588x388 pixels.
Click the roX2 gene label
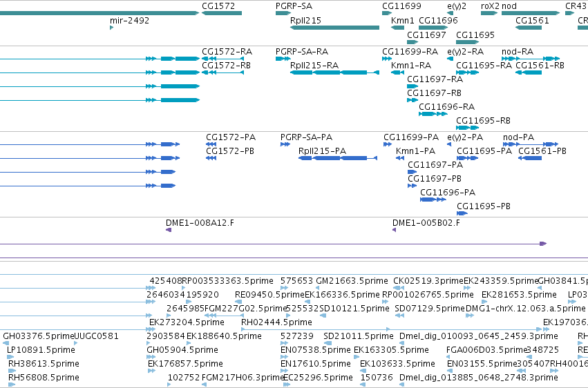490,6
